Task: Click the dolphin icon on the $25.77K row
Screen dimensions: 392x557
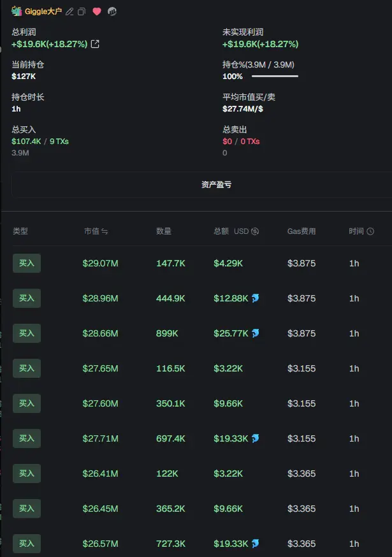Action: click(x=255, y=333)
